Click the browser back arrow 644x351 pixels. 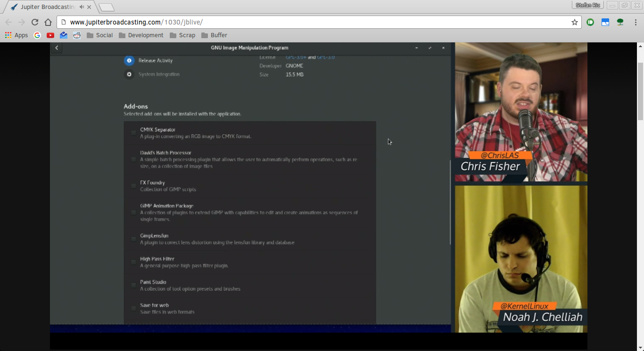click(x=8, y=22)
